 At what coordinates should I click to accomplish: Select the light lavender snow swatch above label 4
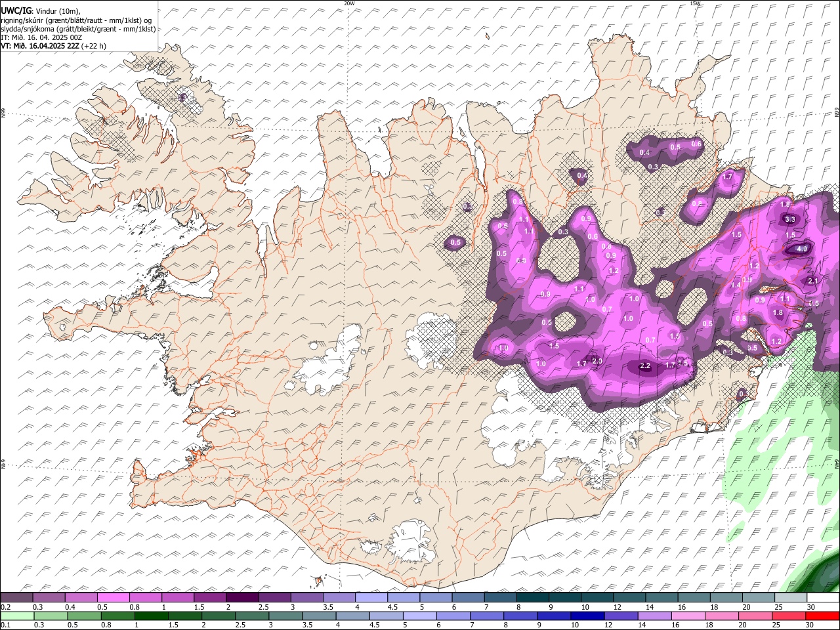coord(370,597)
